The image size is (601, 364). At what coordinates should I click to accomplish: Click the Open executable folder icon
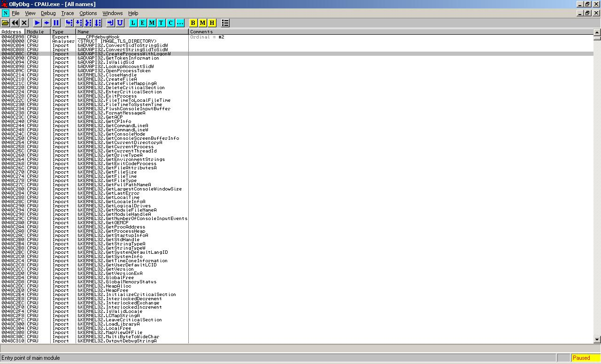[6, 23]
